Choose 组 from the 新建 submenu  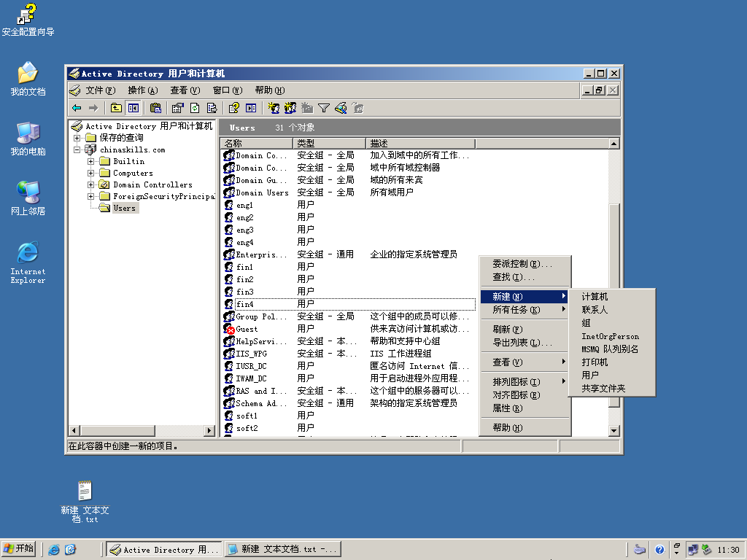[612, 322]
